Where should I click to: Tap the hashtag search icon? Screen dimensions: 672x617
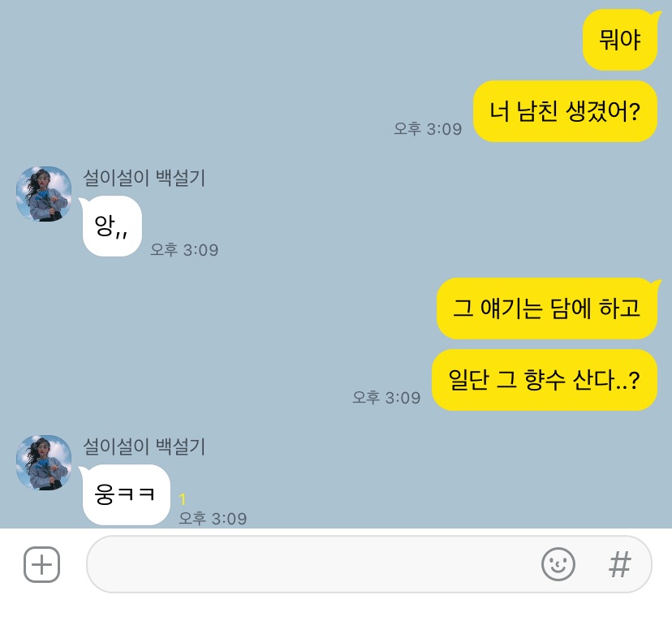(x=620, y=564)
